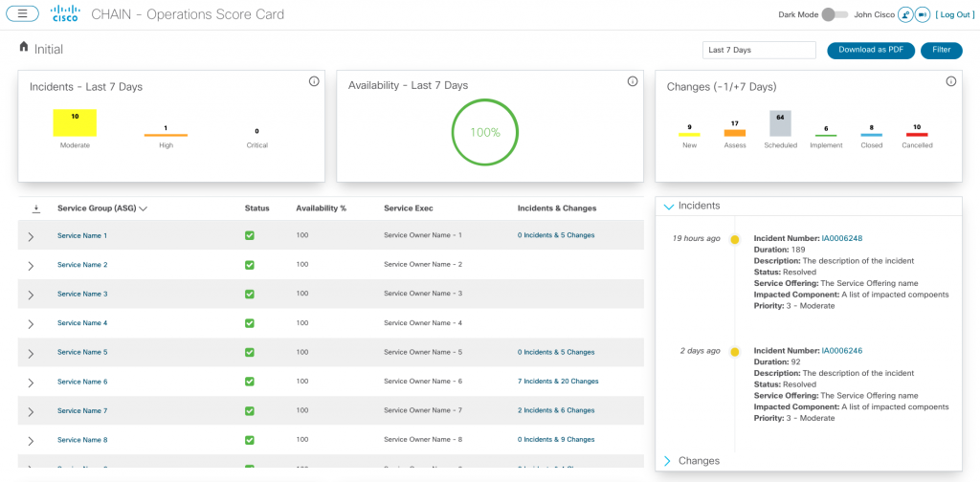The width and height of the screenshot is (980, 482).
Task: Open the hamburger menu
Action: pyautogui.click(x=22, y=14)
